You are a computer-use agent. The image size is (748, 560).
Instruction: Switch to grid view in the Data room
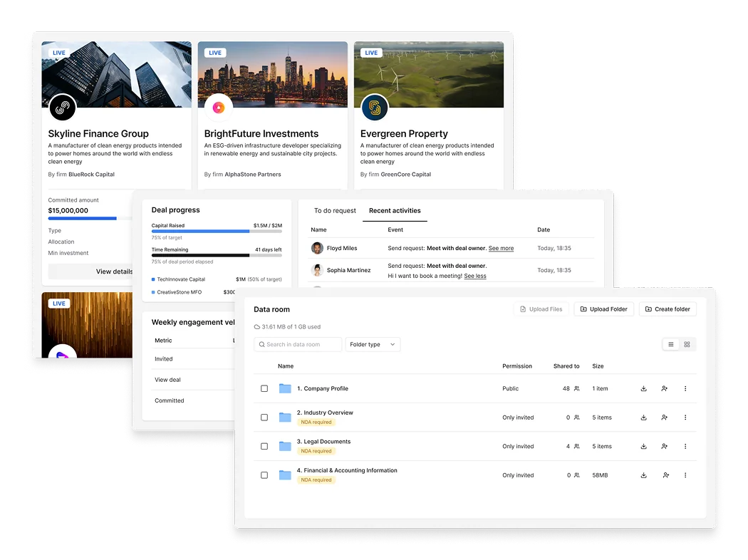click(x=687, y=344)
